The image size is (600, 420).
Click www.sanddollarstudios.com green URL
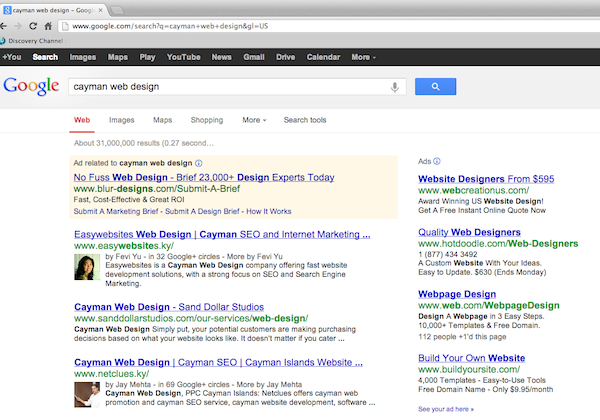pos(191,318)
